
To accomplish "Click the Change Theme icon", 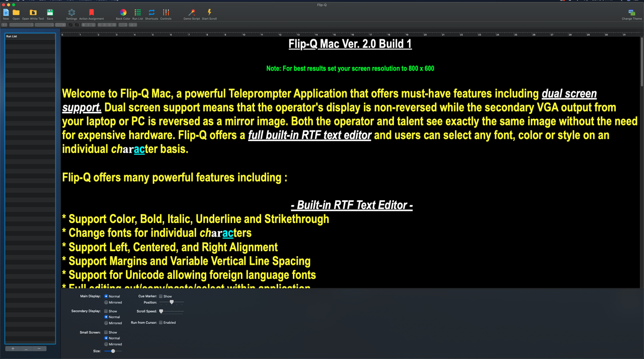I will (x=631, y=13).
